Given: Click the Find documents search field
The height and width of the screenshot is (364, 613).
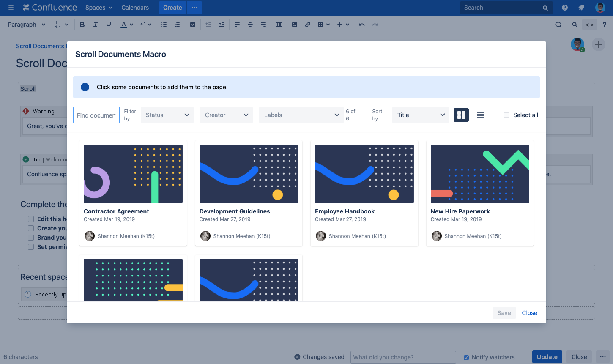Looking at the screenshot, I should point(96,115).
